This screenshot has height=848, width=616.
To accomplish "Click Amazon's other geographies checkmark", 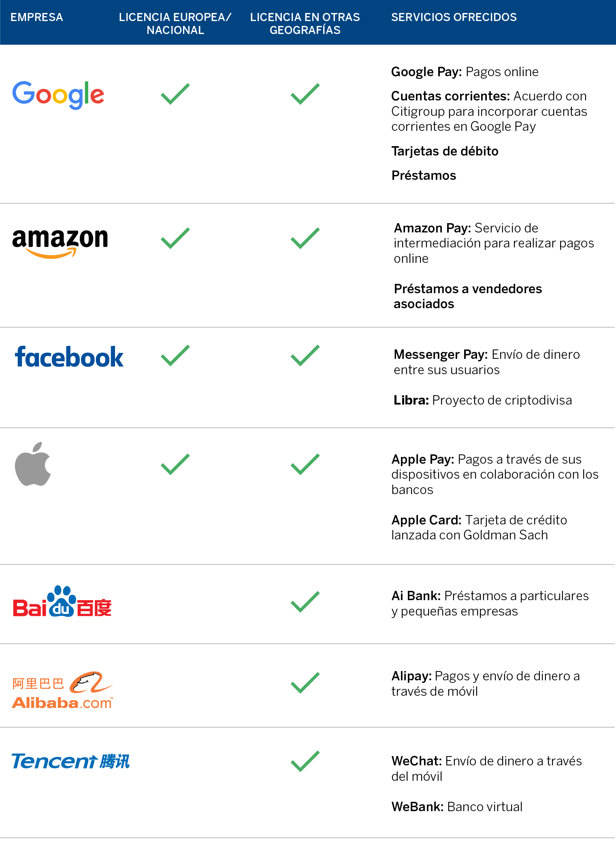I will (305, 238).
